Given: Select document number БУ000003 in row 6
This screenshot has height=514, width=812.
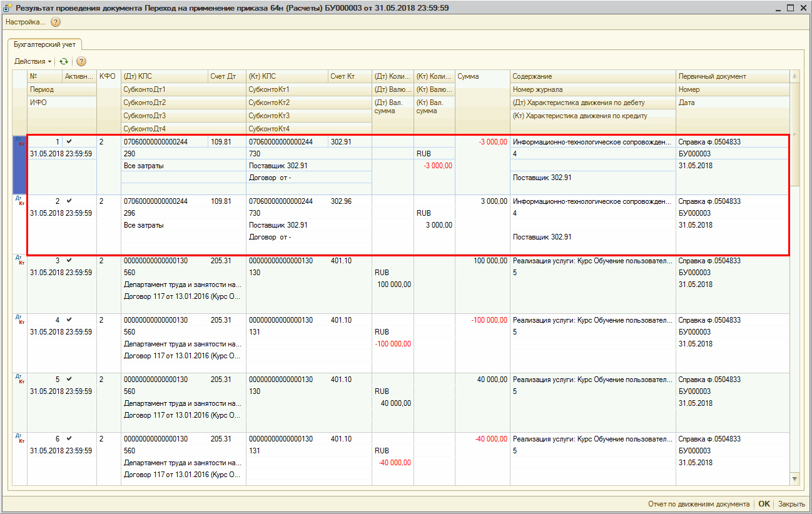Looking at the screenshot, I should point(733,451).
